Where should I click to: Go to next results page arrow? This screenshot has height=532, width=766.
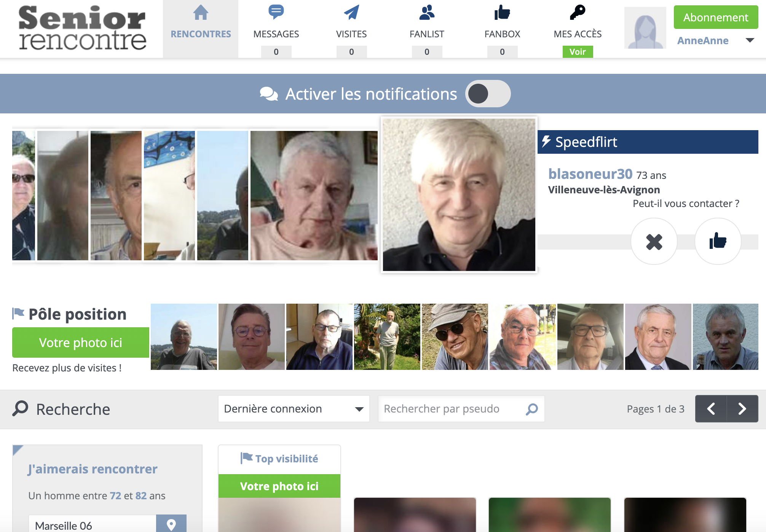(x=742, y=409)
